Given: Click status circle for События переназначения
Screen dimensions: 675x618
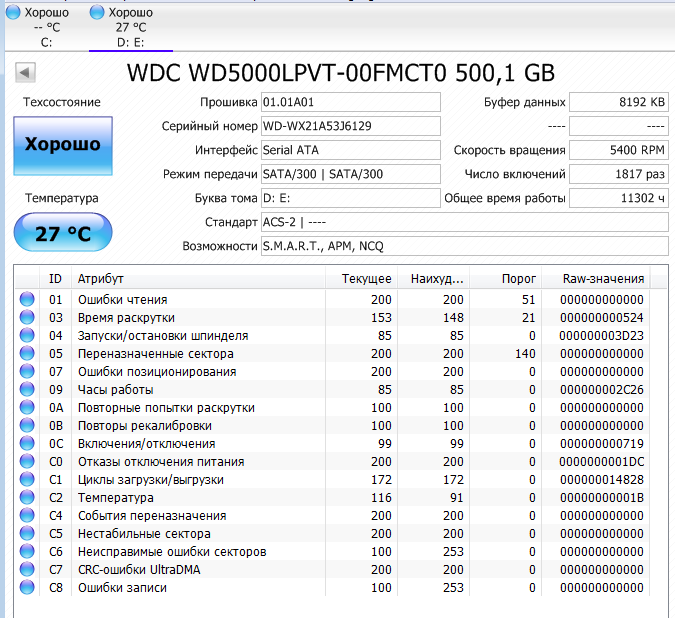Looking at the screenshot, I should tap(27, 515).
